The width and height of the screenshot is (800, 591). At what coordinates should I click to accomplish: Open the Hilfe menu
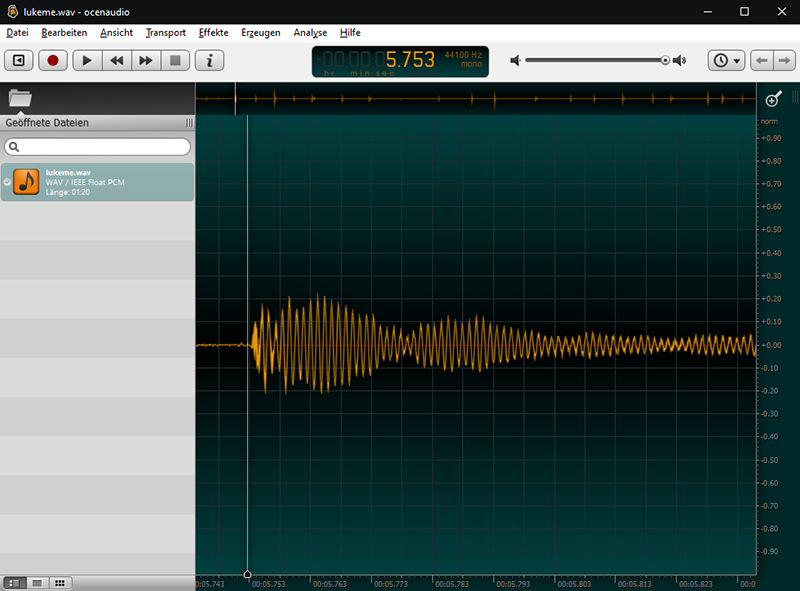(x=350, y=33)
